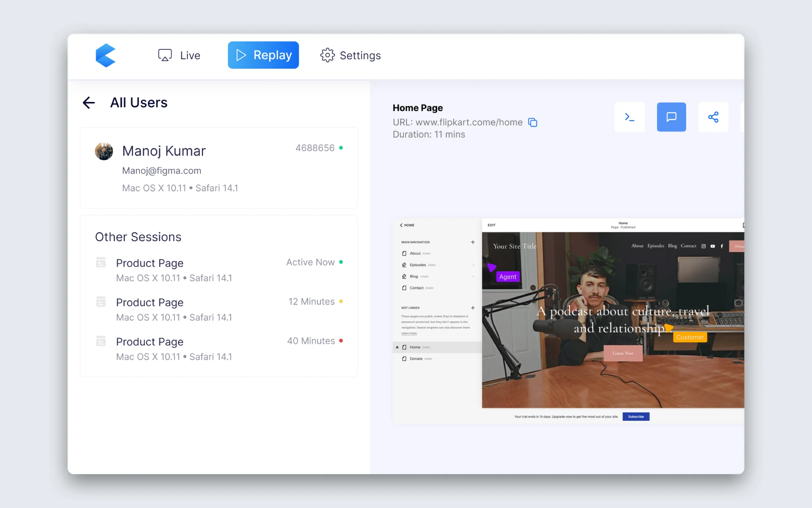Click the purple Agent cursor label
The image size is (812, 508).
[x=508, y=277]
